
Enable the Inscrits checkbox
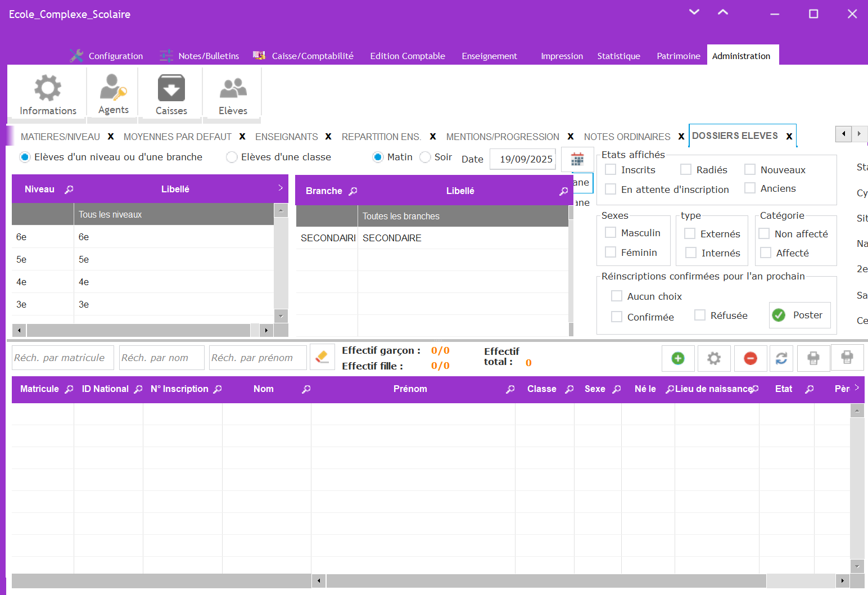click(x=611, y=170)
